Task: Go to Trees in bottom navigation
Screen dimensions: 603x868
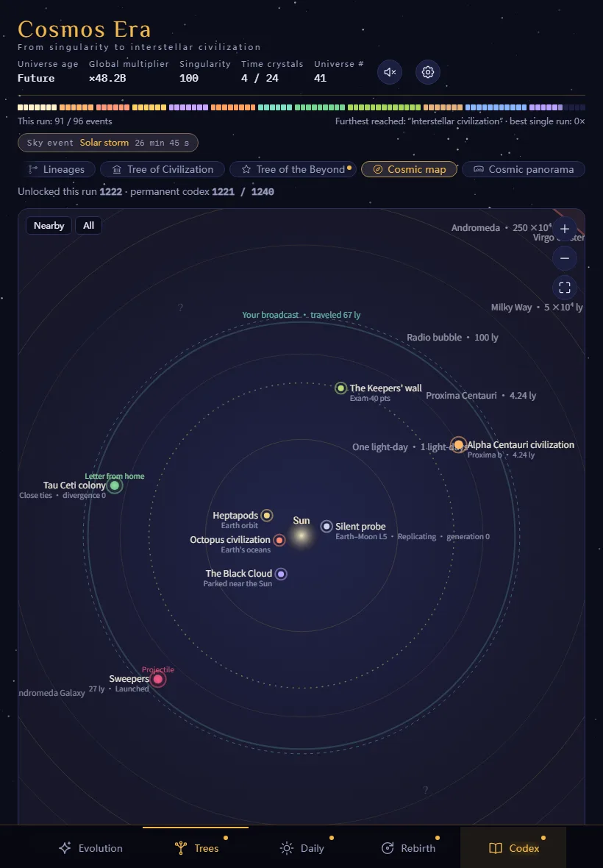Action: pyautogui.click(x=196, y=848)
